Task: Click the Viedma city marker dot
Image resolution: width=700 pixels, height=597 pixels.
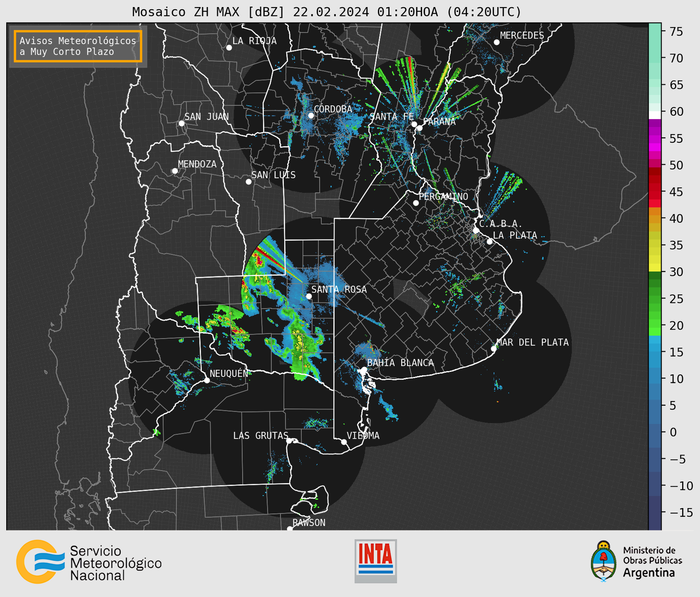Action: pos(344,442)
